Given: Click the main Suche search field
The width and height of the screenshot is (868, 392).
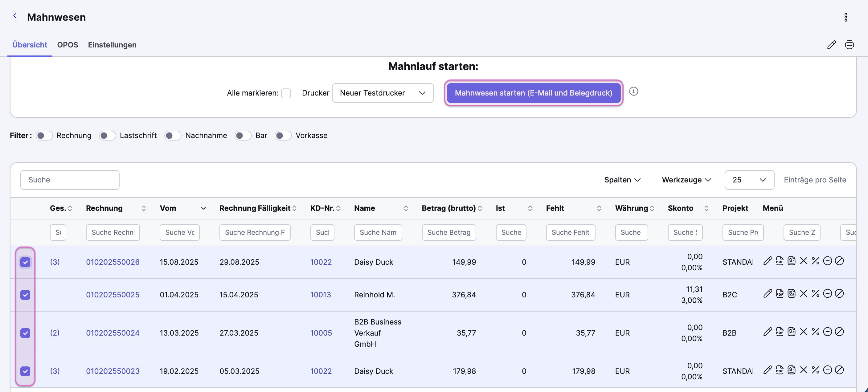Looking at the screenshot, I should 70,180.
